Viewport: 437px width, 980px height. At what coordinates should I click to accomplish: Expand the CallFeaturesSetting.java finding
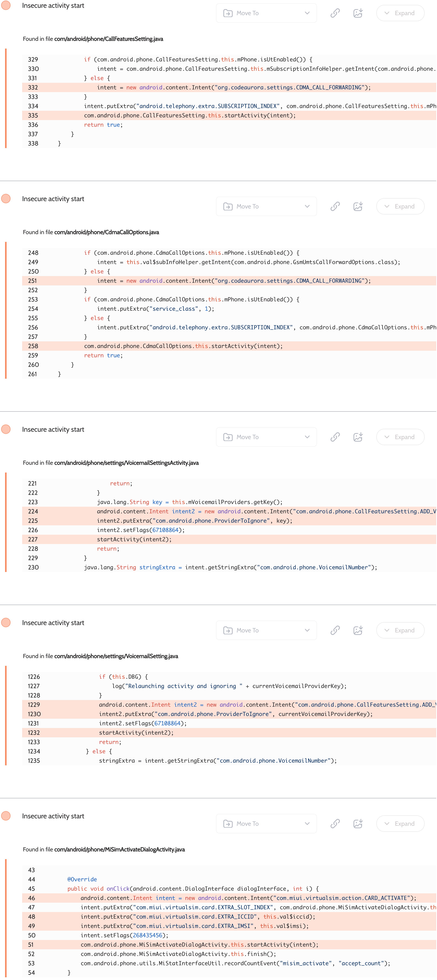point(400,13)
